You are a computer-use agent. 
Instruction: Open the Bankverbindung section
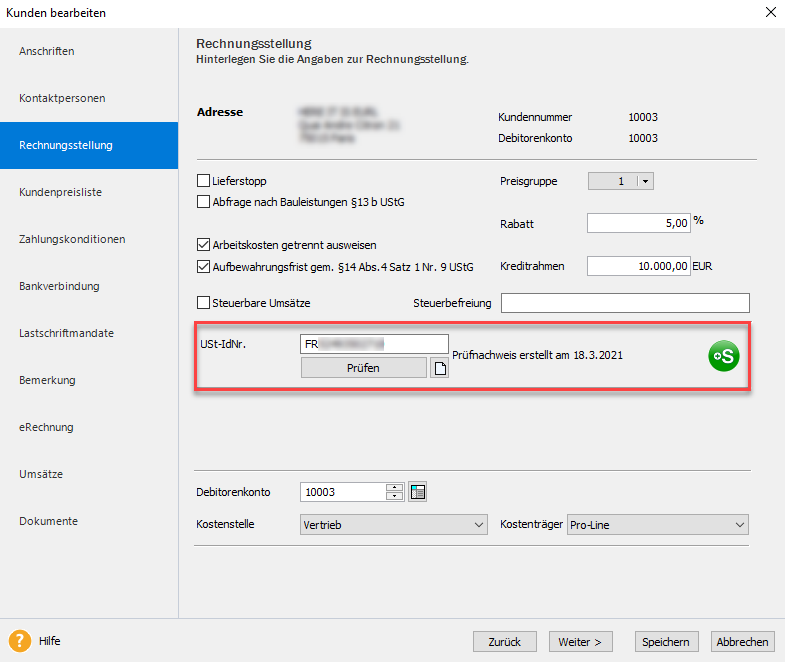coord(59,286)
